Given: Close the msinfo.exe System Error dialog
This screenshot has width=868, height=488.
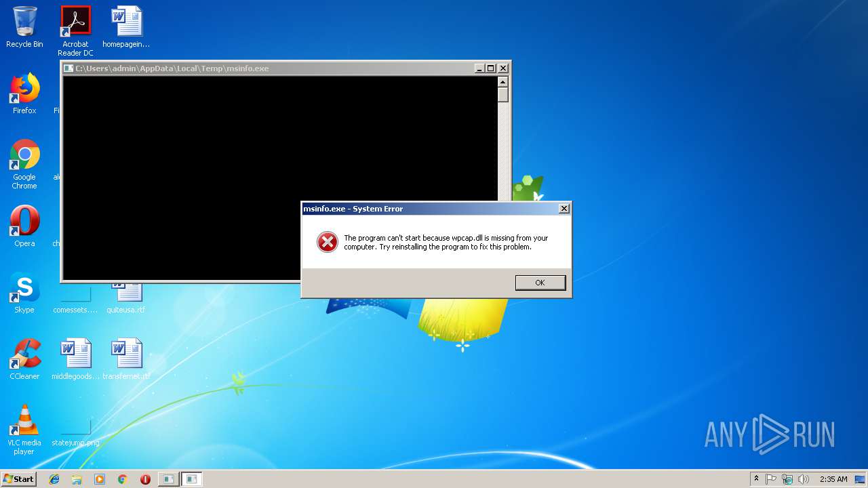Looking at the screenshot, I should [564, 209].
